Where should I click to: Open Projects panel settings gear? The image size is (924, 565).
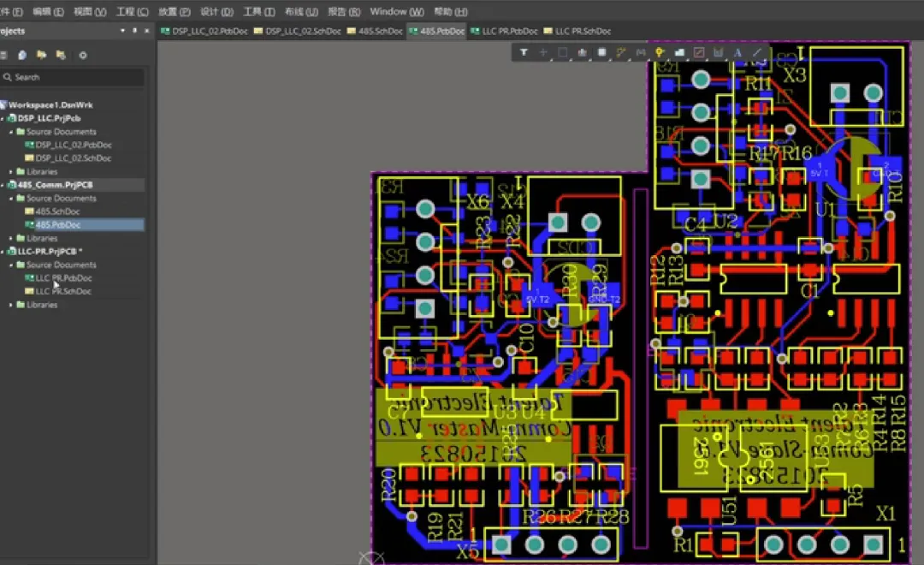pyautogui.click(x=82, y=55)
